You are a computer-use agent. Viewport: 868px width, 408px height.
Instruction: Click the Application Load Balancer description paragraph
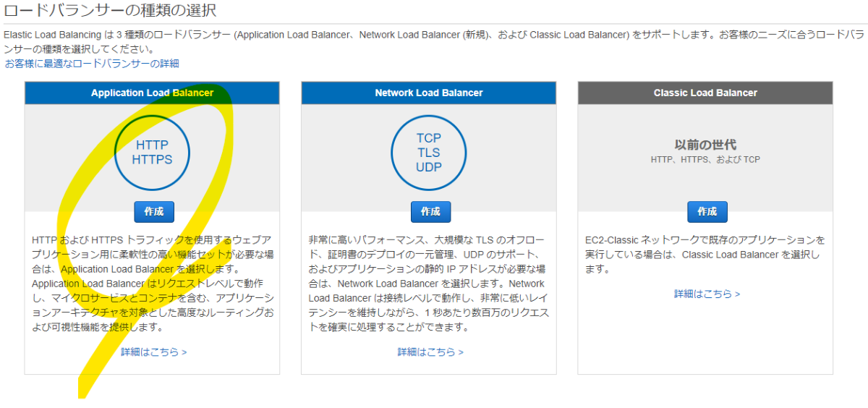(x=153, y=283)
